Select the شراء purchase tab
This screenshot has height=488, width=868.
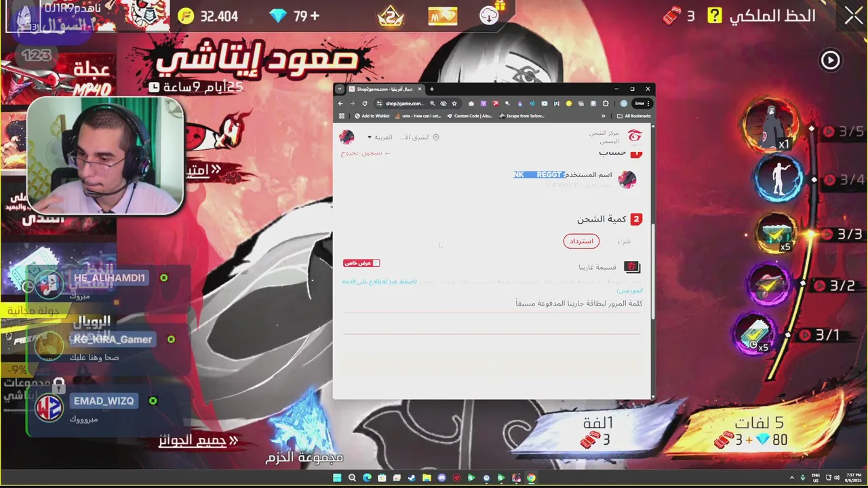click(623, 241)
